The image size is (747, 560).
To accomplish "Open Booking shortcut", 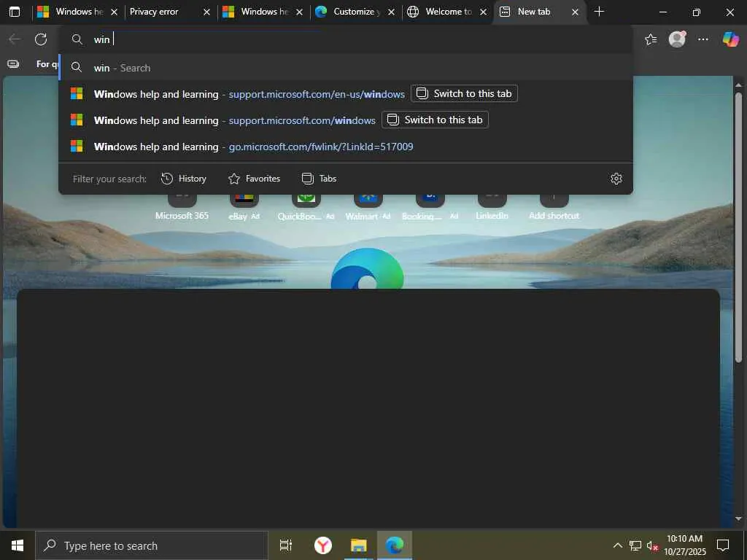I will pos(430,208).
